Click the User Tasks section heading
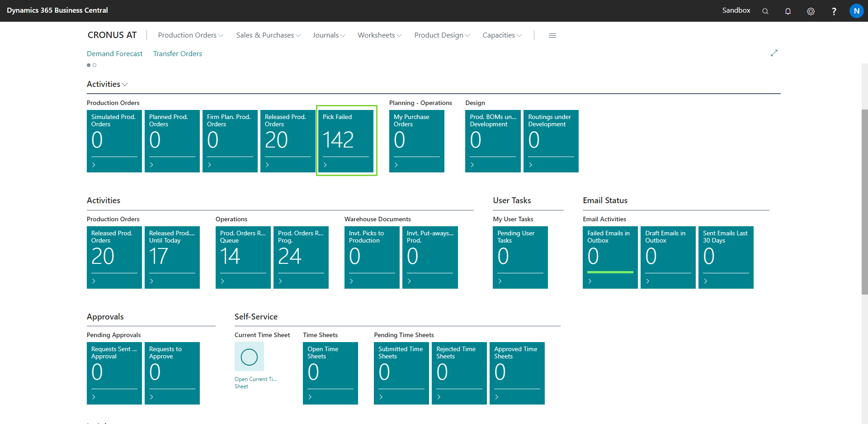The width and height of the screenshot is (868, 424). [x=512, y=200]
